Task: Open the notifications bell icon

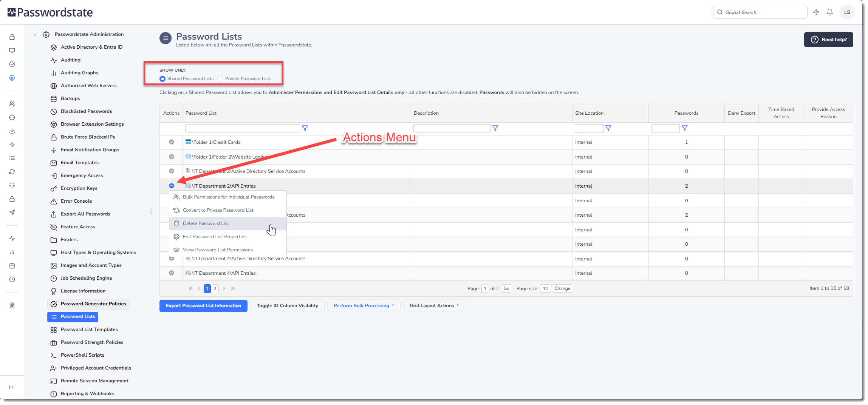Action: [830, 12]
